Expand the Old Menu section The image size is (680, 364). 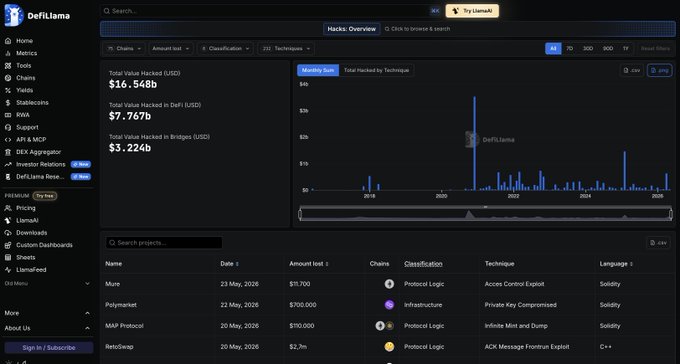point(47,284)
